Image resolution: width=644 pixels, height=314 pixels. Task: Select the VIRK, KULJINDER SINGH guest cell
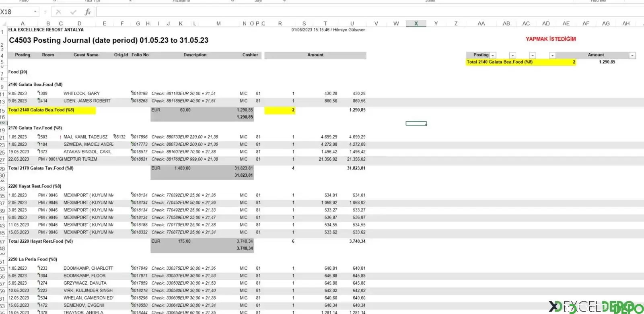[x=88, y=290]
